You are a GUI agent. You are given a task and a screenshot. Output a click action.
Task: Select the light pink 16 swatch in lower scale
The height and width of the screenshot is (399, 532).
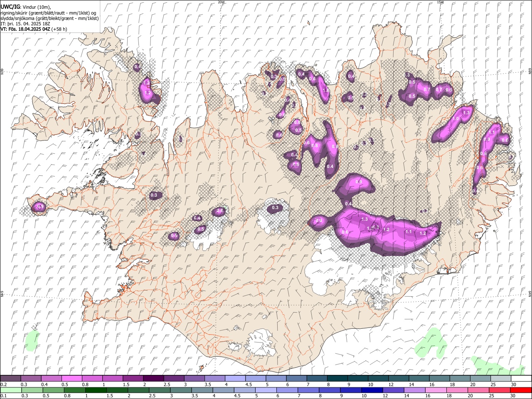pyautogui.click(x=436, y=390)
